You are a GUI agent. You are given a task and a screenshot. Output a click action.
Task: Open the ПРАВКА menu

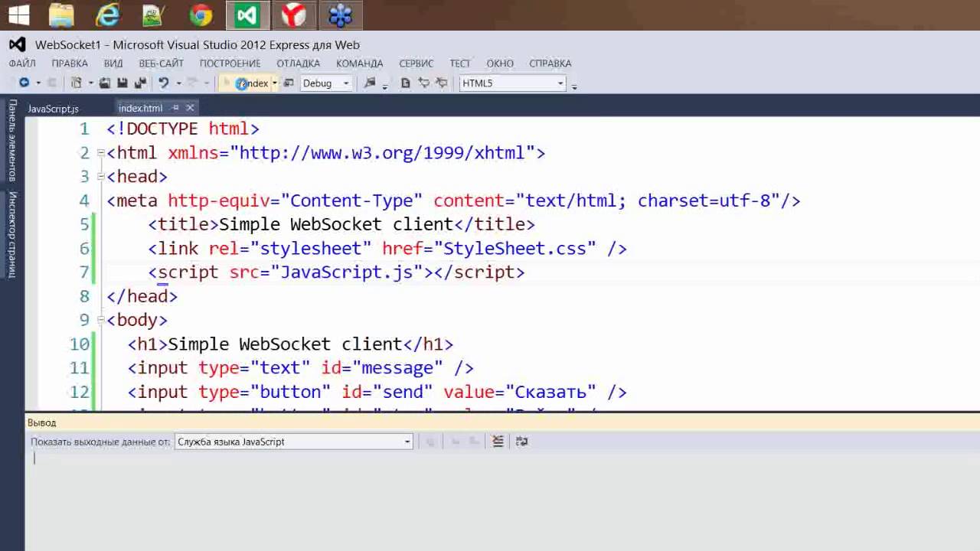click(70, 64)
